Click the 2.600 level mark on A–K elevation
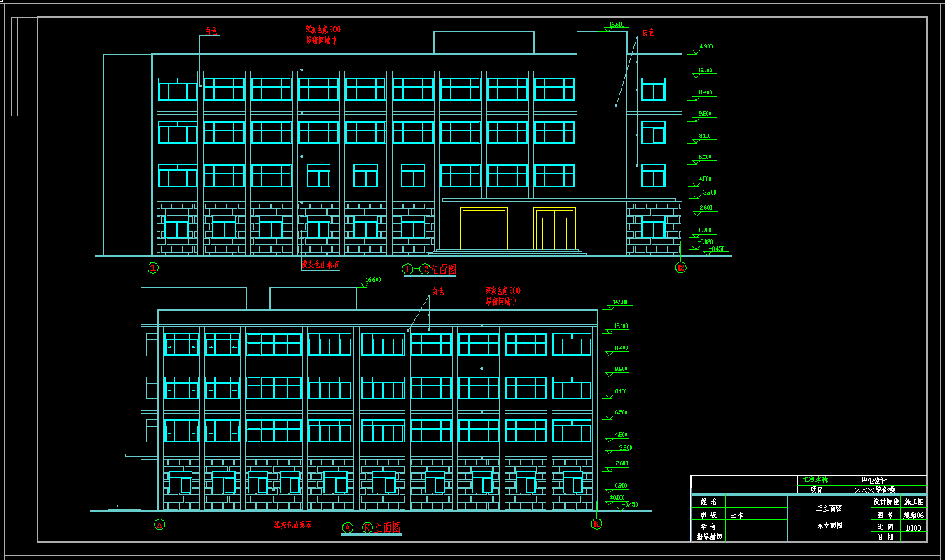The image size is (945, 560). point(622,463)
